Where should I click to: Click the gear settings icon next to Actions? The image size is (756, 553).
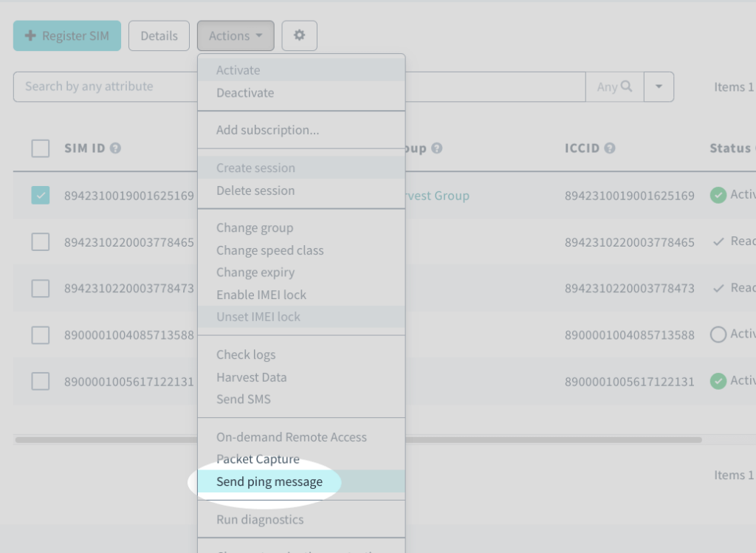(x=299, y=35)
